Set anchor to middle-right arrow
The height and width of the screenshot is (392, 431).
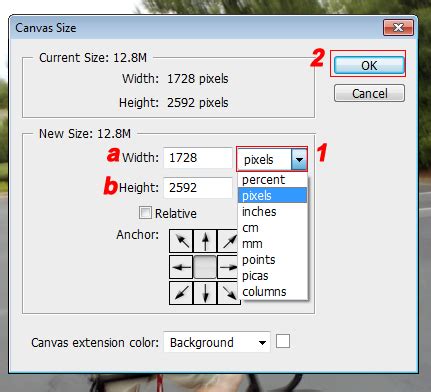click(228, 267)
